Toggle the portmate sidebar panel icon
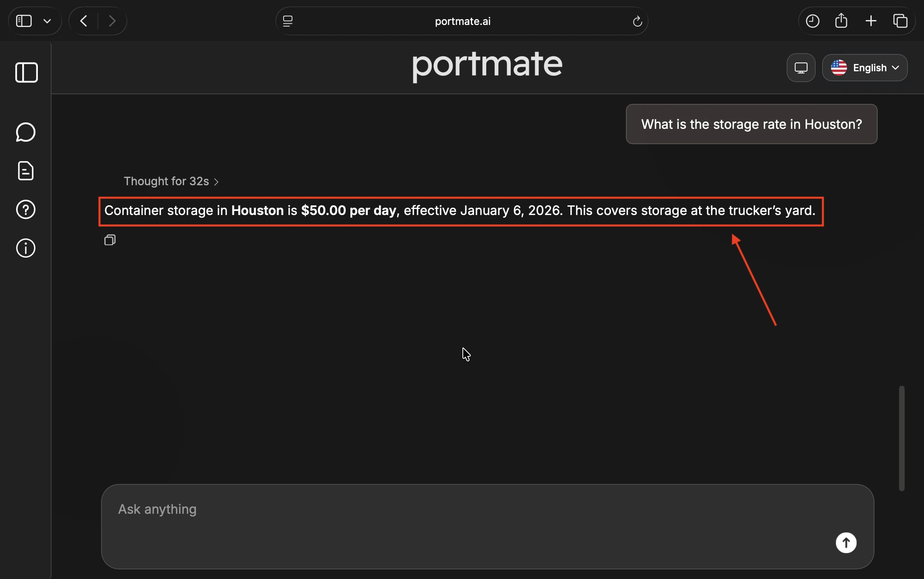This screenshot has width=924, height=579. pos(27,72)
